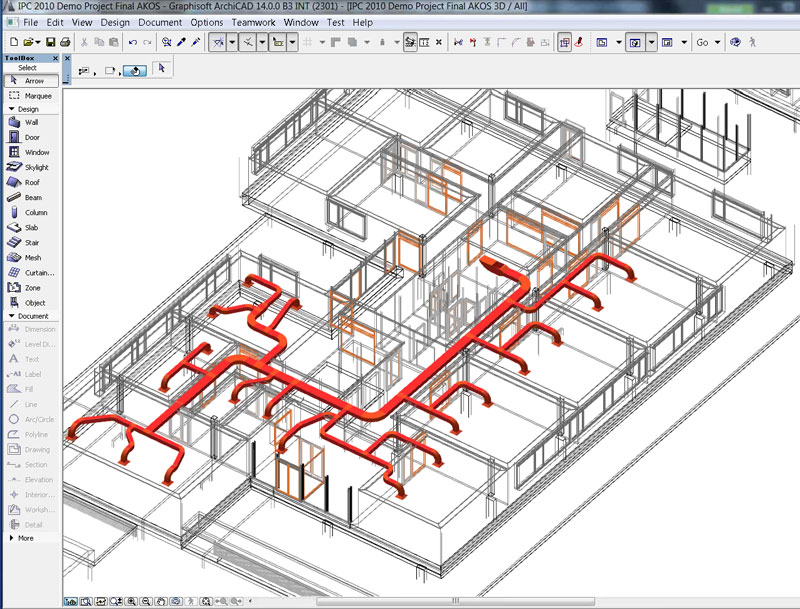This screenshot has width=800, height=609.
Task: Close the info box panel with X
Action: tap(67, 58)
